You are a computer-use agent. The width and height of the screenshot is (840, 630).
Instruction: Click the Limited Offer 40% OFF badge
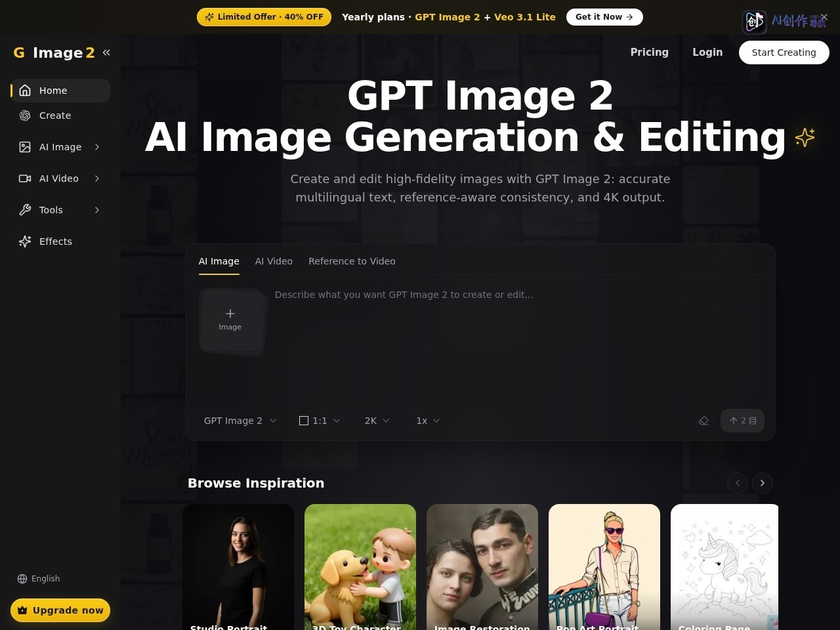[264, 17]
